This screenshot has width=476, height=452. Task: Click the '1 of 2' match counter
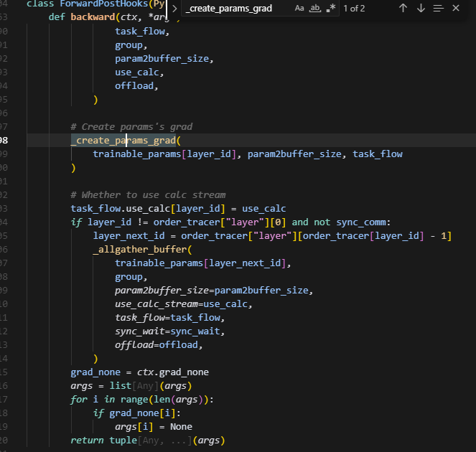[354, 9]
